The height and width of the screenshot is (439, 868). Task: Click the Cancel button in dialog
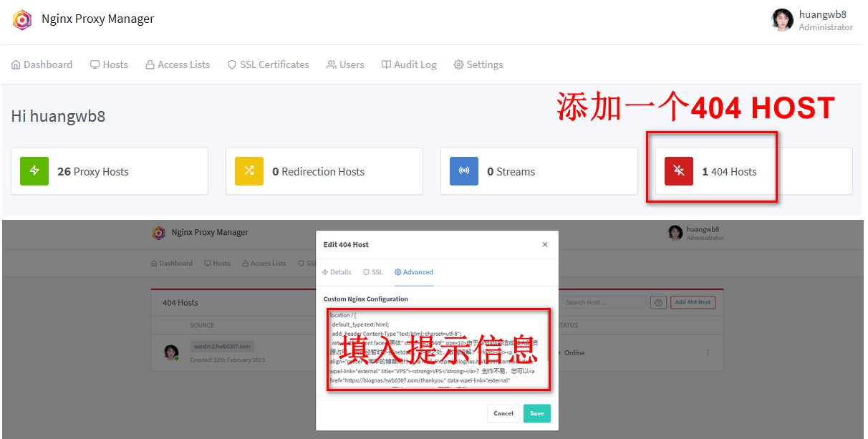tap(503, 413)
